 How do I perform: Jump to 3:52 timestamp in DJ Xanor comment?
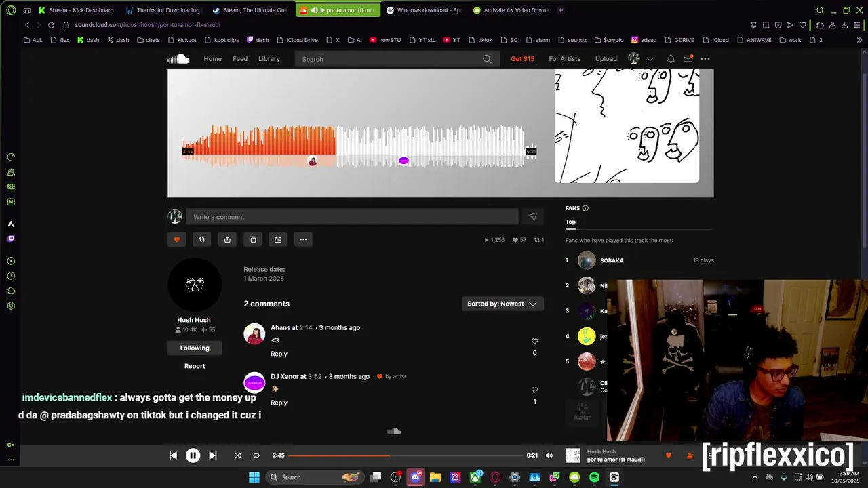315,376
